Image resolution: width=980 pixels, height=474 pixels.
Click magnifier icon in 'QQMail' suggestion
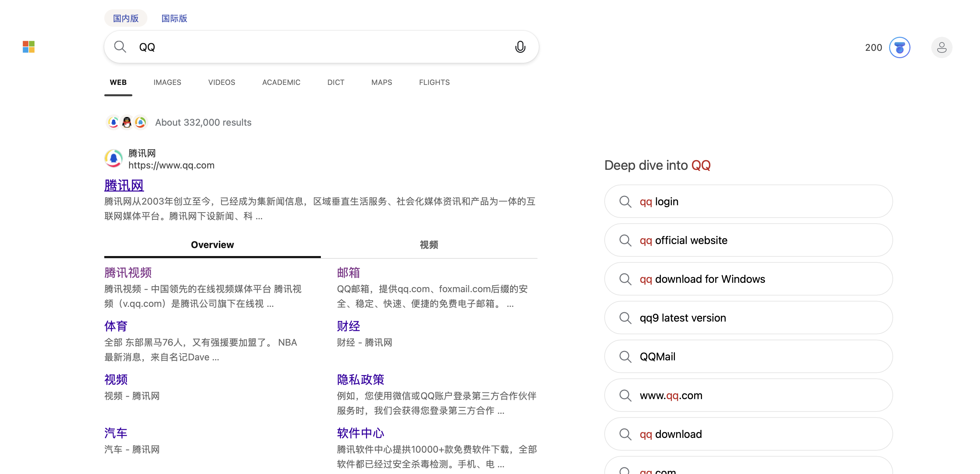(625, 356)
